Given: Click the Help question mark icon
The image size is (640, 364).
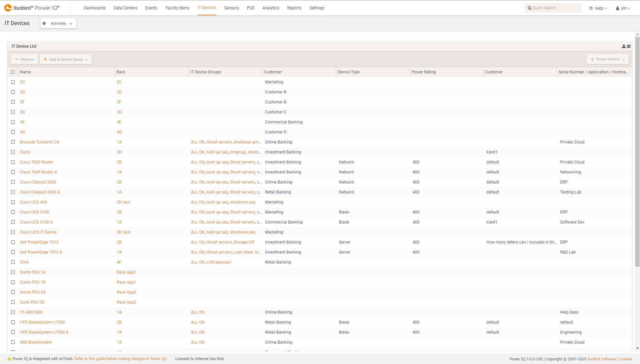Looking at the screenshot, I should click(590, 8).
